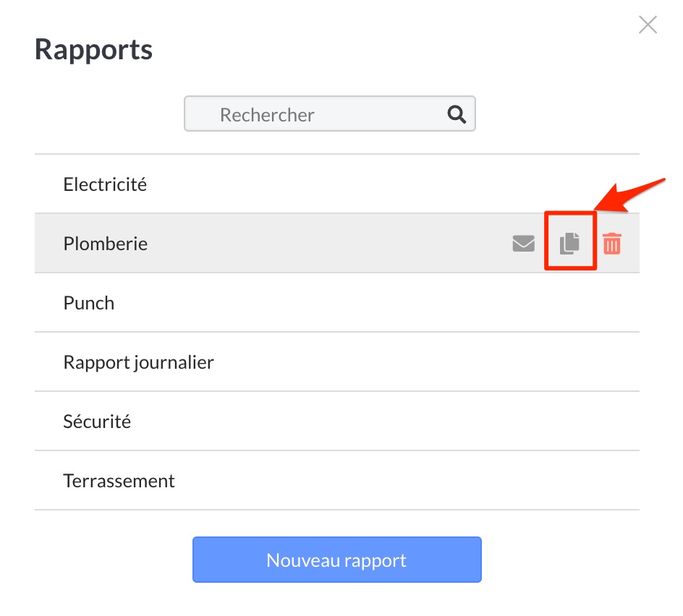Select the Sécurité report
683x616 pixels.
tap(97, 422)
